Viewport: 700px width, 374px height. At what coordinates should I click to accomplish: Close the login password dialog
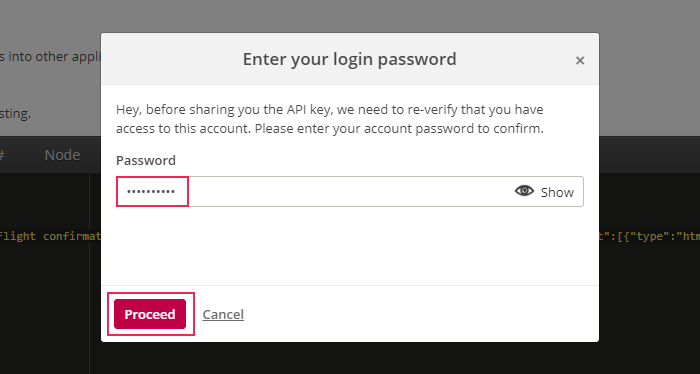click(580, 60)
